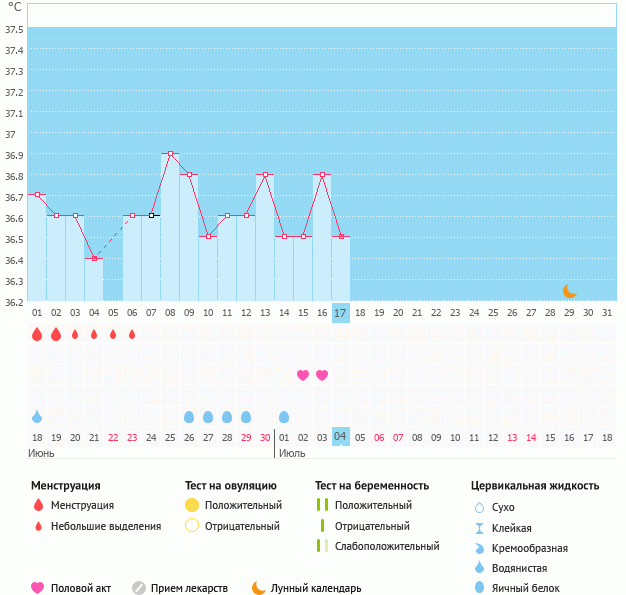626x595 pixels.
Task: Click the sticky cervical fluid hourglass legend icon
Action: tap(480, 528)
